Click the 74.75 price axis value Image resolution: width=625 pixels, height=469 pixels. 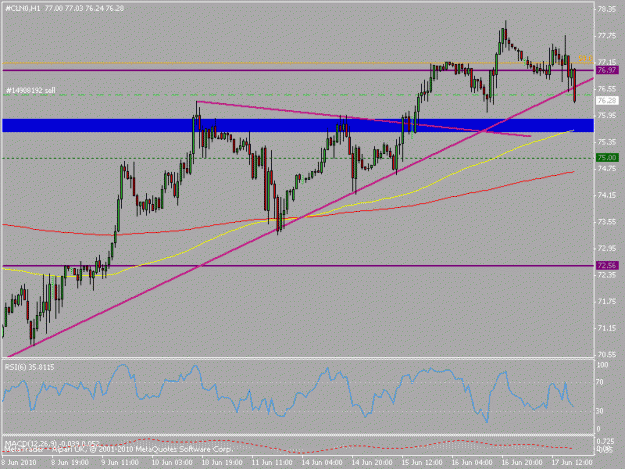tap(607, 169)
